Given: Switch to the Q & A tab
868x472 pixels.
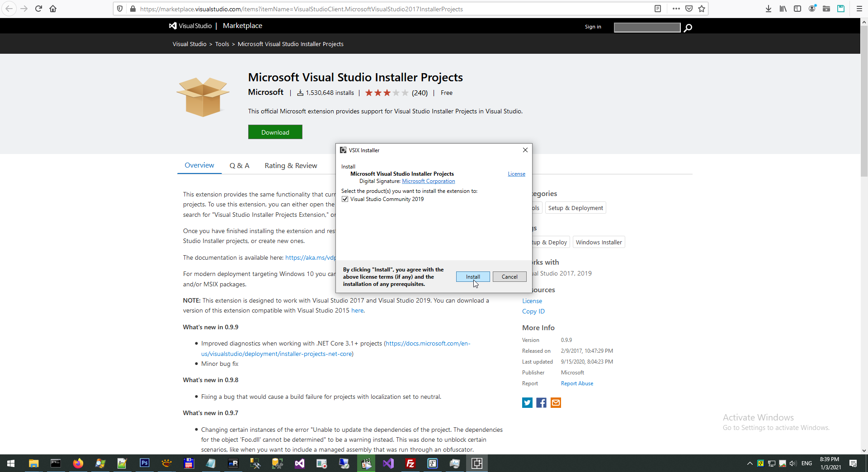Looking at the screenshot, I should 240,166.
